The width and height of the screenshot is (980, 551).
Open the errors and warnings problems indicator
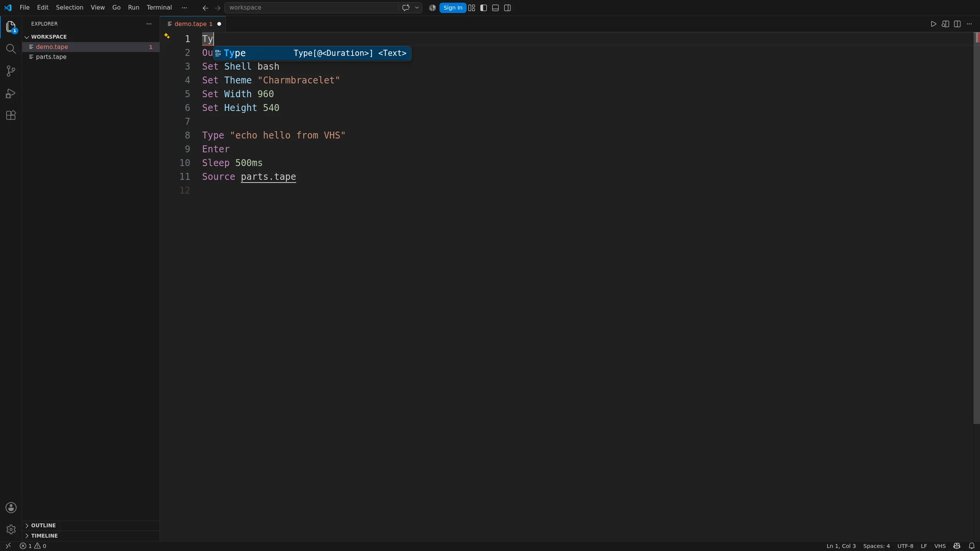33,546
